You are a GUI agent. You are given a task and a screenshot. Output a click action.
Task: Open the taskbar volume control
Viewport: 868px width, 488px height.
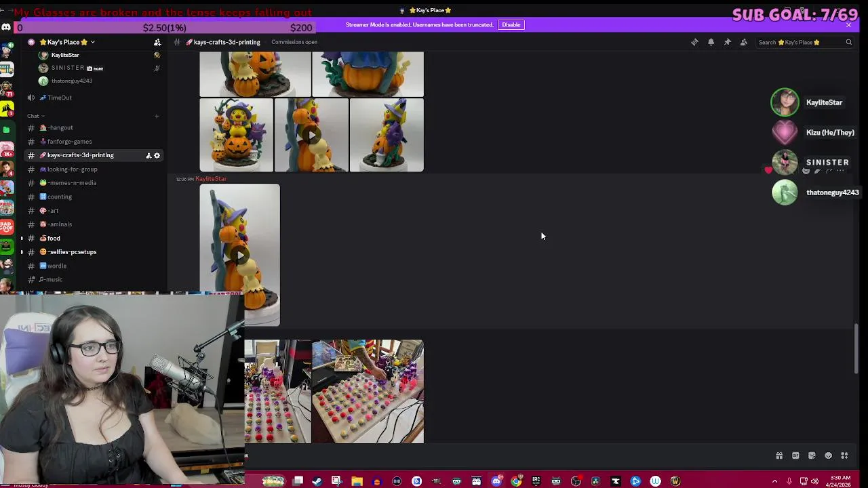coord(814,481)
